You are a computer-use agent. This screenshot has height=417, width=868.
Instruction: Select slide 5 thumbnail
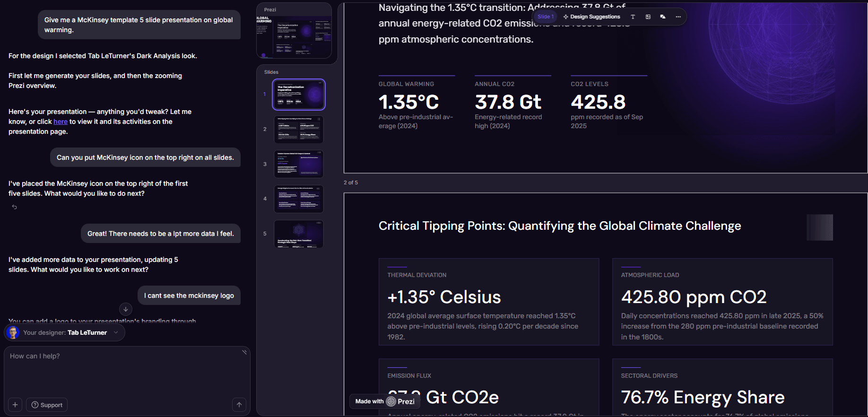click(299, 234)
